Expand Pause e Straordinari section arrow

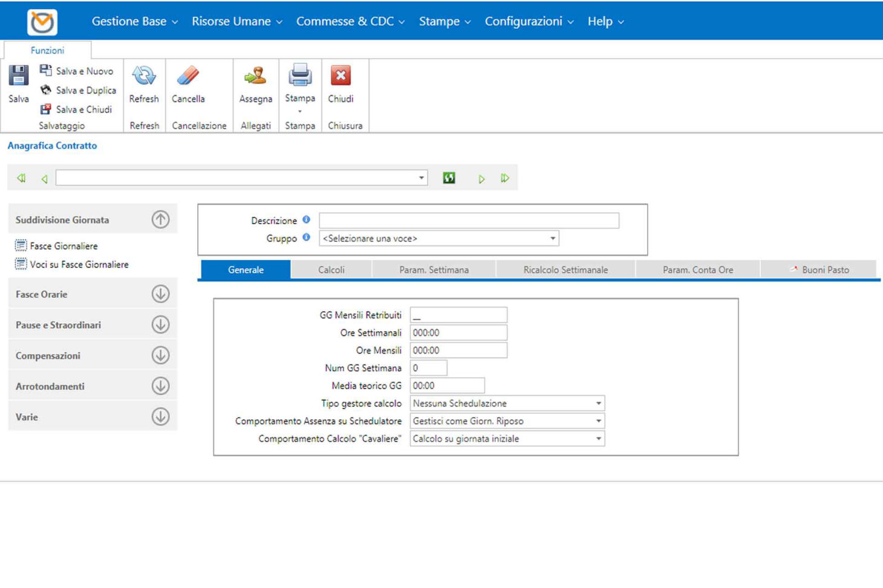point(160,325)
